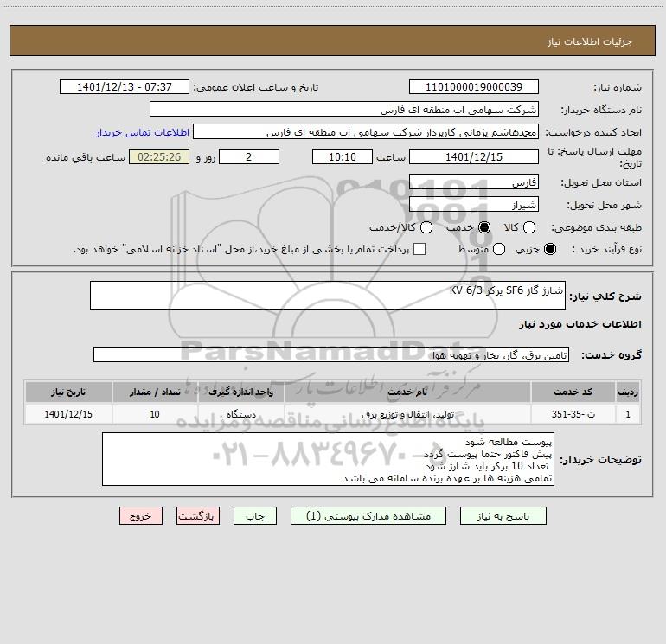Click the delivery city field شیراز
Screen dimensions: 666x644
click(474, 204)
